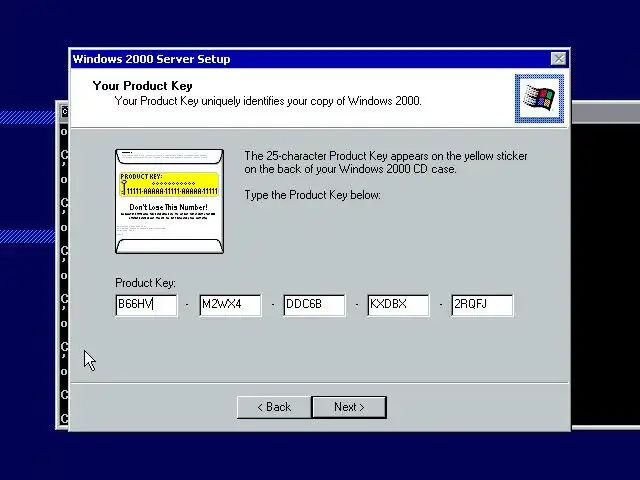Click the third key field DDC6B
Viewport: 640px width, 480px height.
point(314,305)
